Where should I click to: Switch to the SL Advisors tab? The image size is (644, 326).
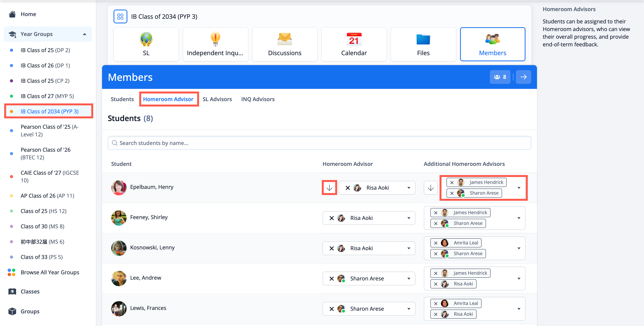pos(217,99)
